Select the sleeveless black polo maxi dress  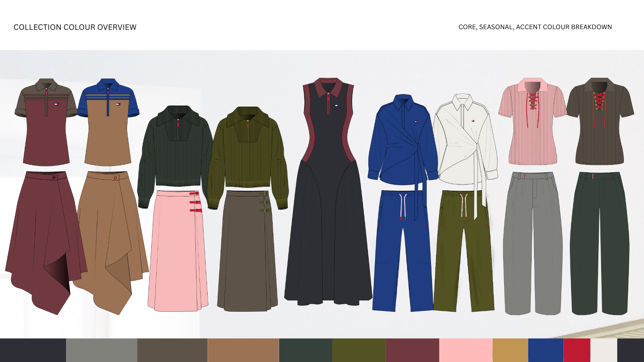click(x=328, y=191)
